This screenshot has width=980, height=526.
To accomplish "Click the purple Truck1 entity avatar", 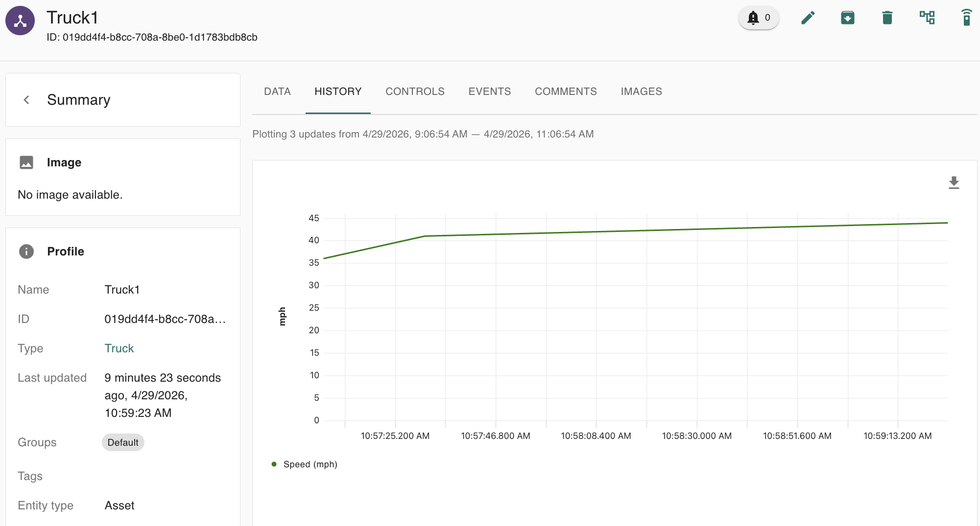I will (20, 21).
